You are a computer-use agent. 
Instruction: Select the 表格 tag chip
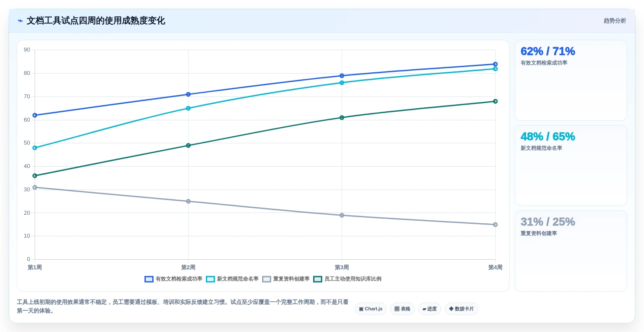(402, 309)
